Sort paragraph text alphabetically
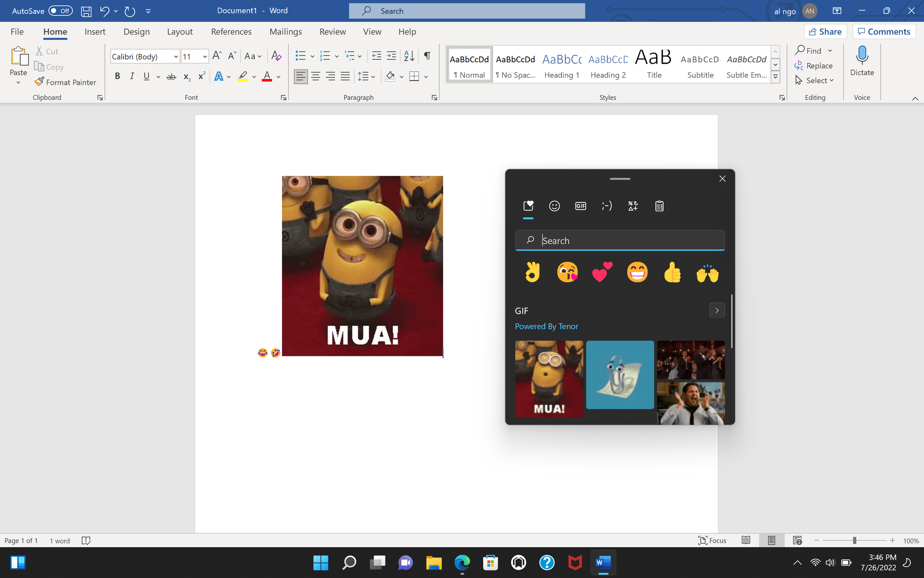 click(x=409, y=56)
